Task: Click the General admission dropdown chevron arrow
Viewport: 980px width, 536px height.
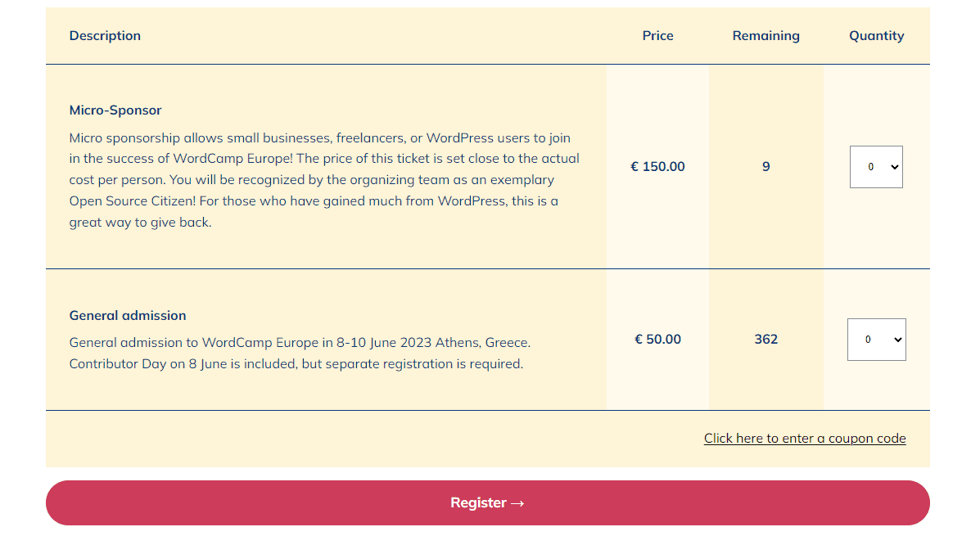Action: pos(897,340)
